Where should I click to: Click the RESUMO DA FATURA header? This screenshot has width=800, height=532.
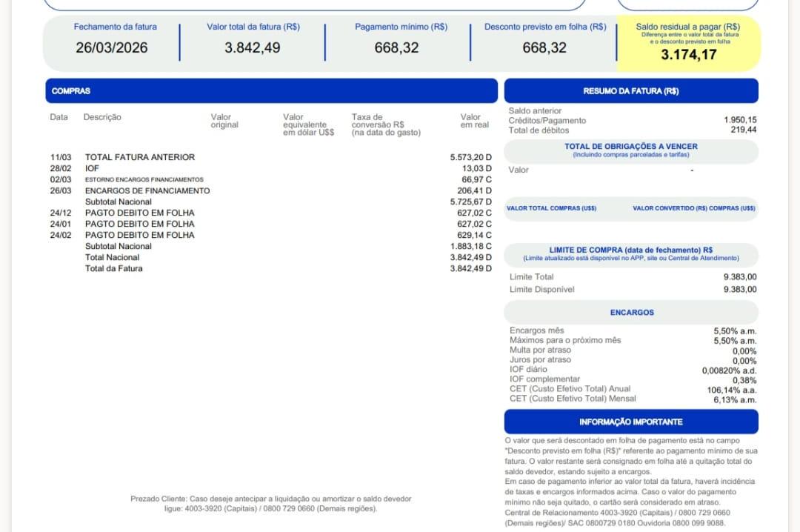point(630,90)
